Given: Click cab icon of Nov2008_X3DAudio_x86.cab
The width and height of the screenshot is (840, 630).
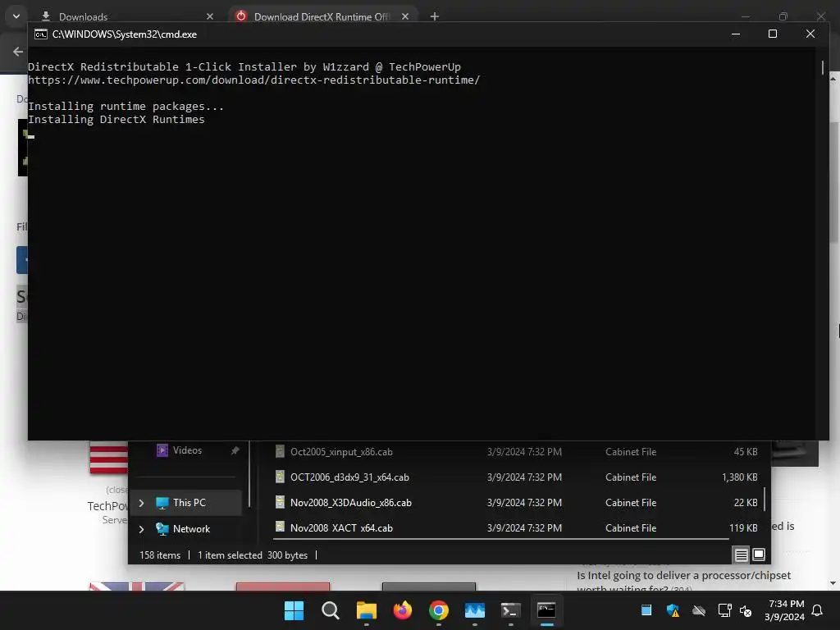Looking at the screenshot, I should point(280,502).
